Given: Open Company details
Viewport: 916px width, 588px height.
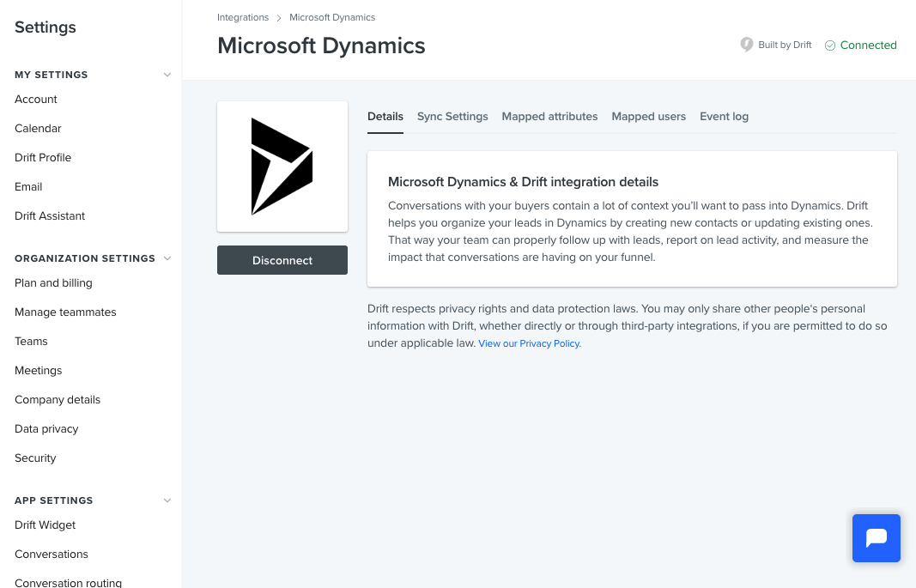Looking at the screenshot, I should 58,400.
